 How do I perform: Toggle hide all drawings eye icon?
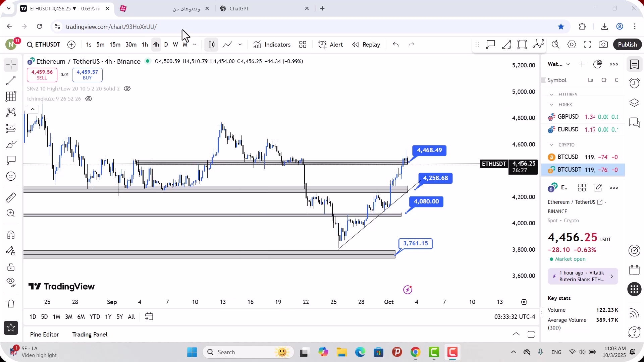11,283
